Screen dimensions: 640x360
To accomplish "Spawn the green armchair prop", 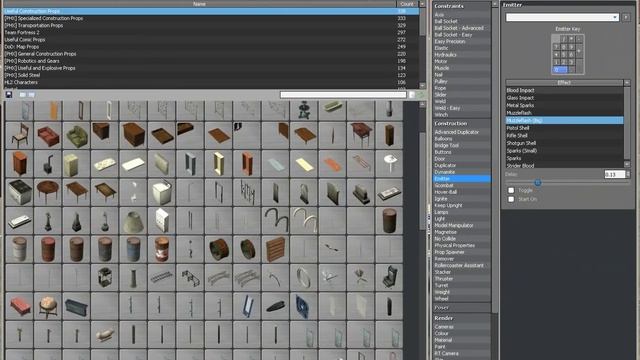I will click(x=76, y=135).
